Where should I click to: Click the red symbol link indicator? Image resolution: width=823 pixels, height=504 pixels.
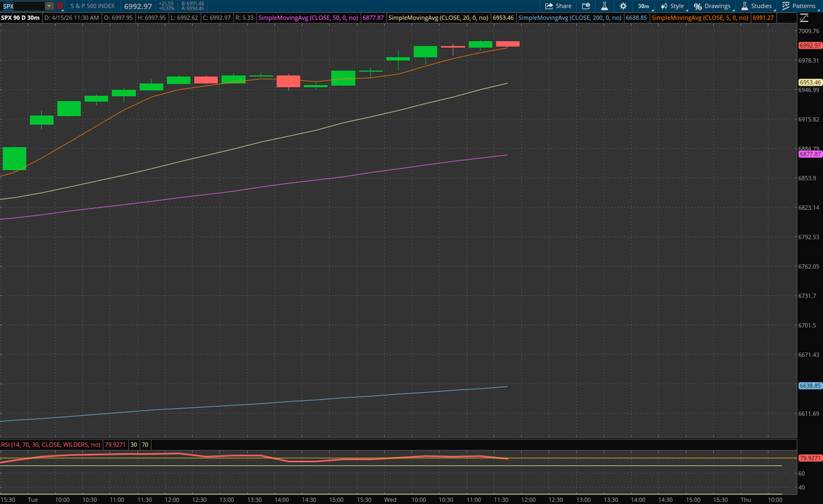59,5
